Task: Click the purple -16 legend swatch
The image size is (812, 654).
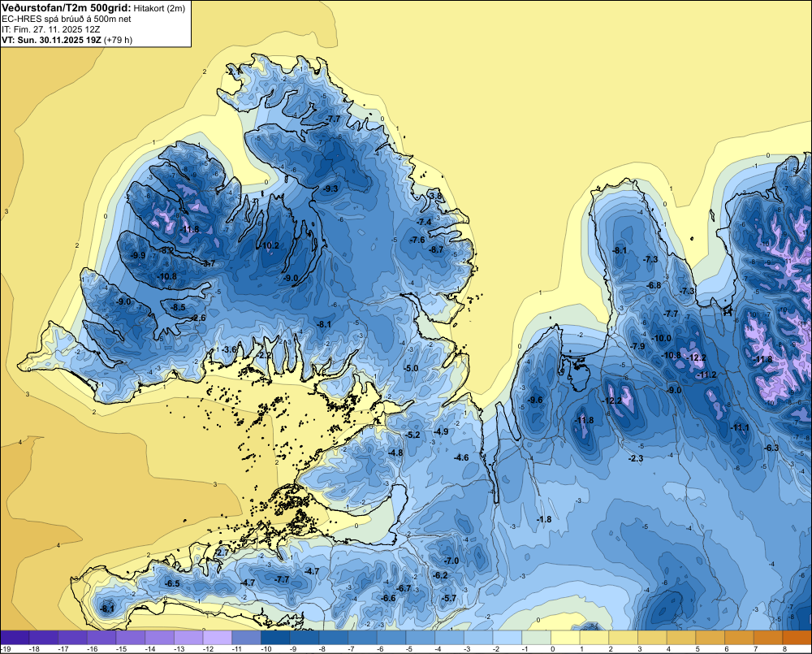Action: 101,638
